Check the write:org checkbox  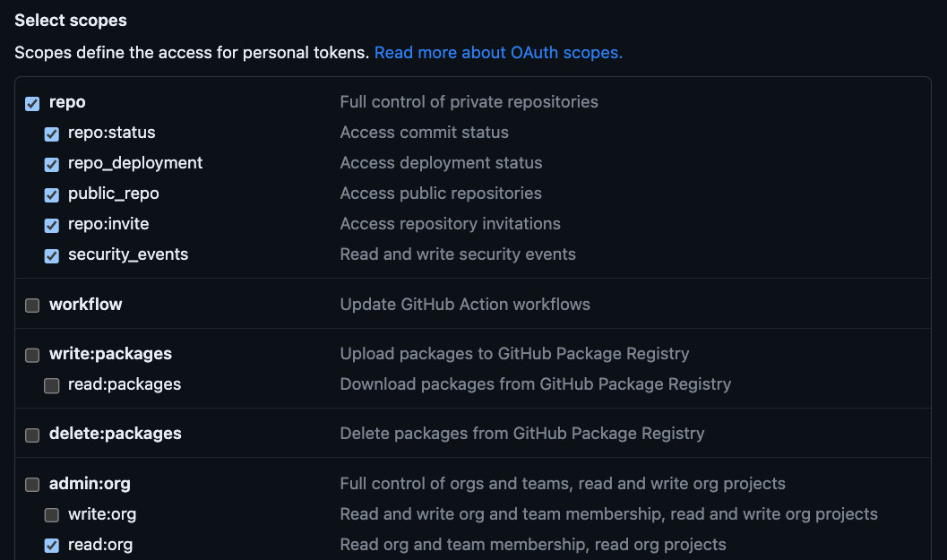52,515
